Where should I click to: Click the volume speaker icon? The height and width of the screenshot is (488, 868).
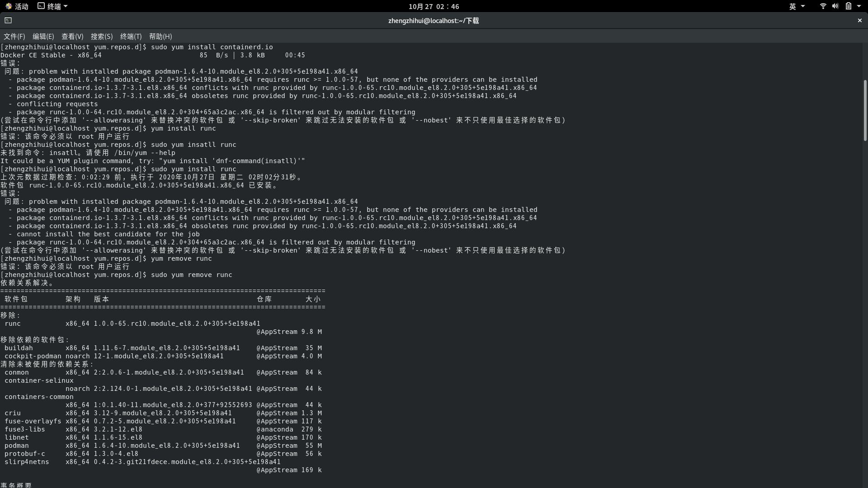[835, 6]
